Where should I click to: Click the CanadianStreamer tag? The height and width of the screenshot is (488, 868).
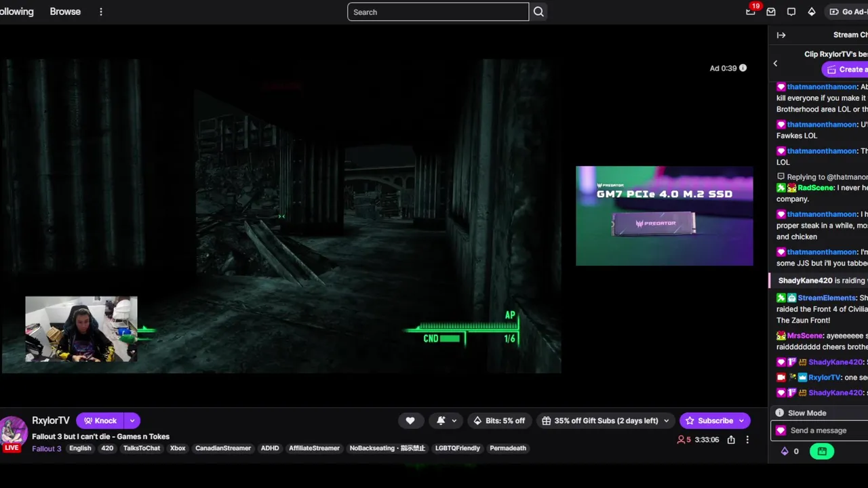tap(223, 448)
